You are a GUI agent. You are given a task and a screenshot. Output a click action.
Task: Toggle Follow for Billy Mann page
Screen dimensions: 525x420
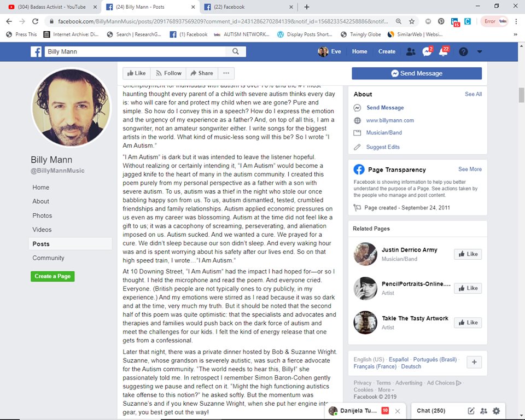[168, 73]
